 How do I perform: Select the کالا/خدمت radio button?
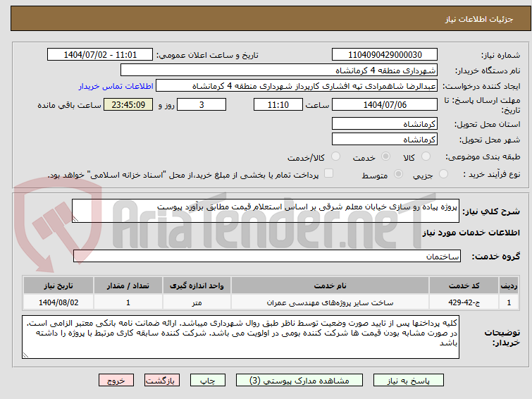(335, 156)
